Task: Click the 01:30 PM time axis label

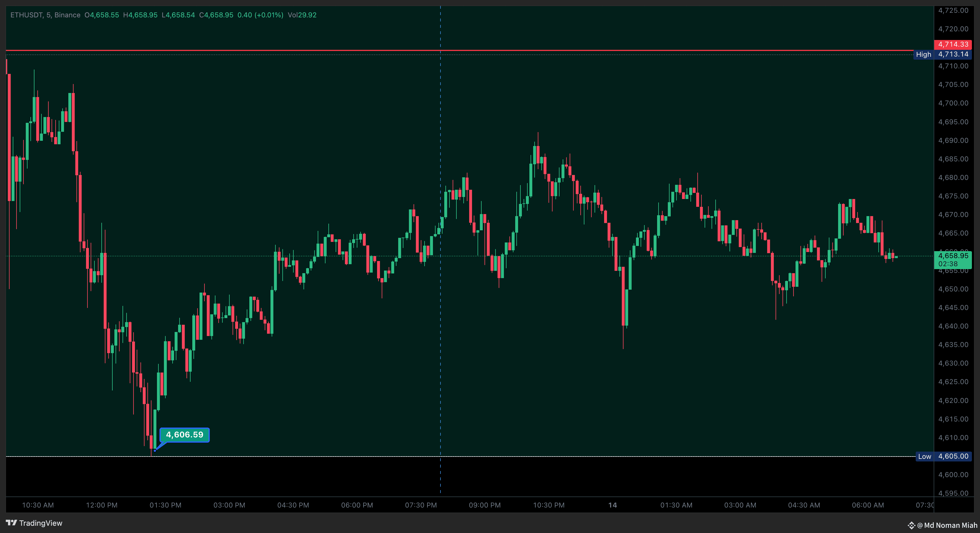Action: coord(165,505)
